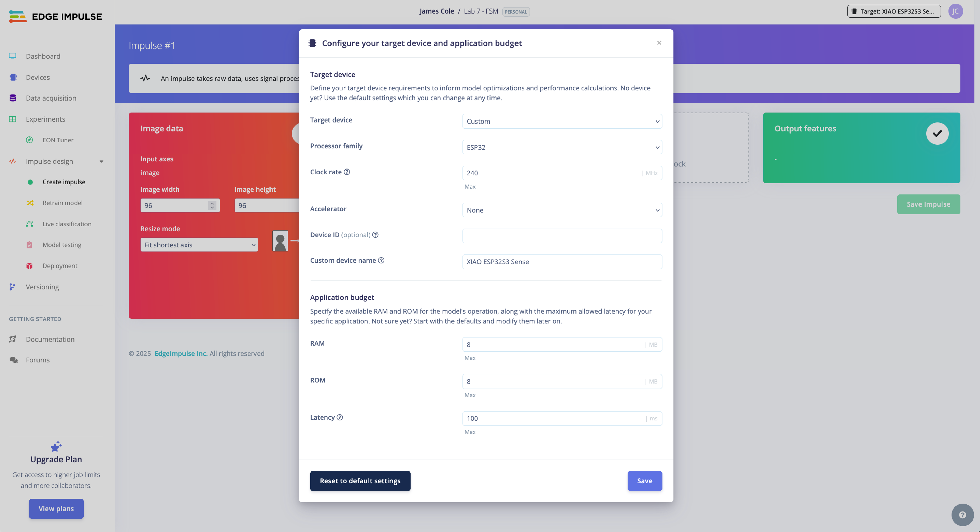Close the configure target dialog
Image resolution: width=980 pixels, height=532 pixels.
(x=659, y=43)
